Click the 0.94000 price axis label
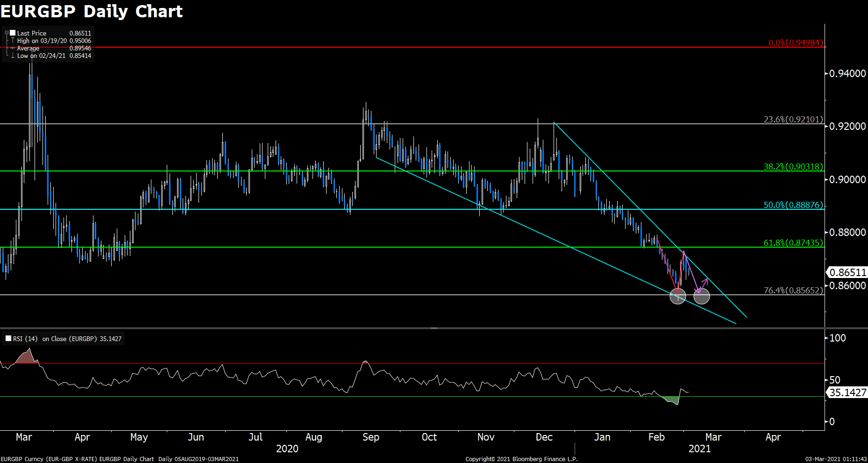The height and width of the screenshot is (463, 868). coord(847,73)
